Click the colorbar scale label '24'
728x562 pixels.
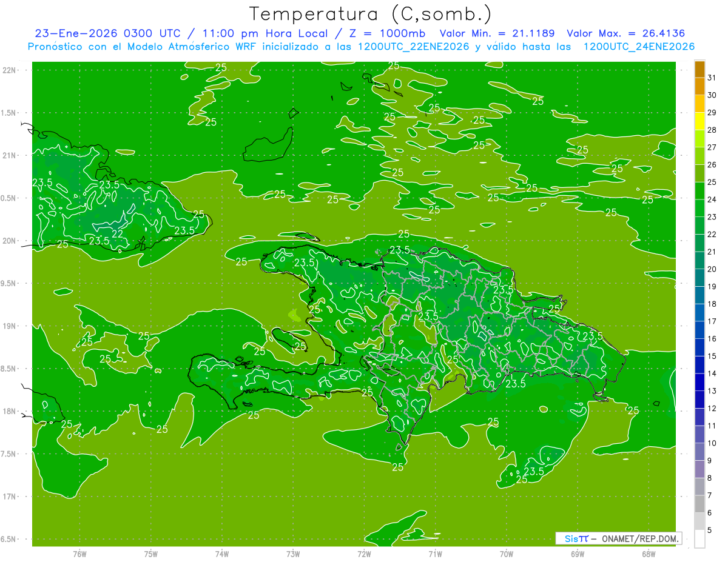coord(712,199)
